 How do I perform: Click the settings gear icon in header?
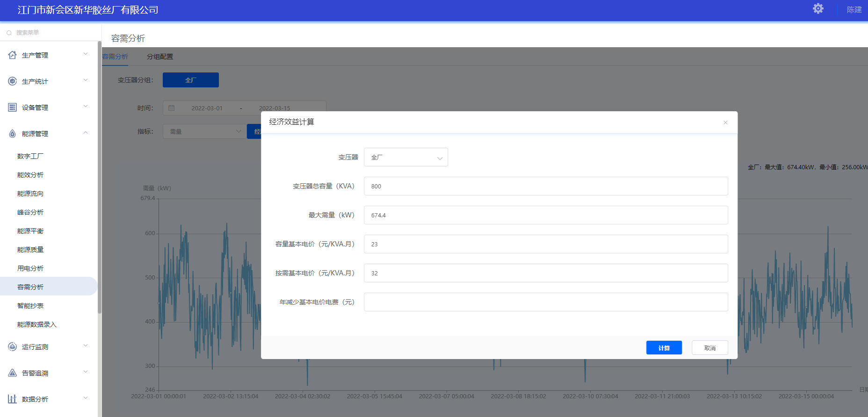(x=817, y=9)
